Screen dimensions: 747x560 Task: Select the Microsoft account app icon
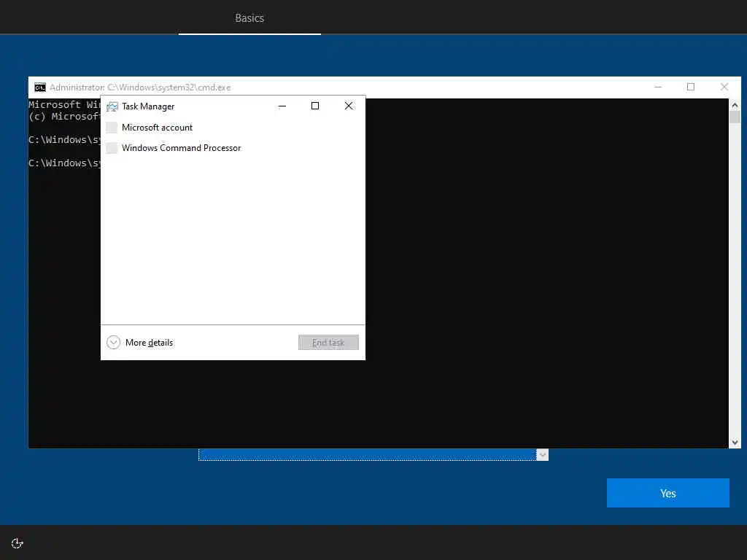click(x=112, y=127)
